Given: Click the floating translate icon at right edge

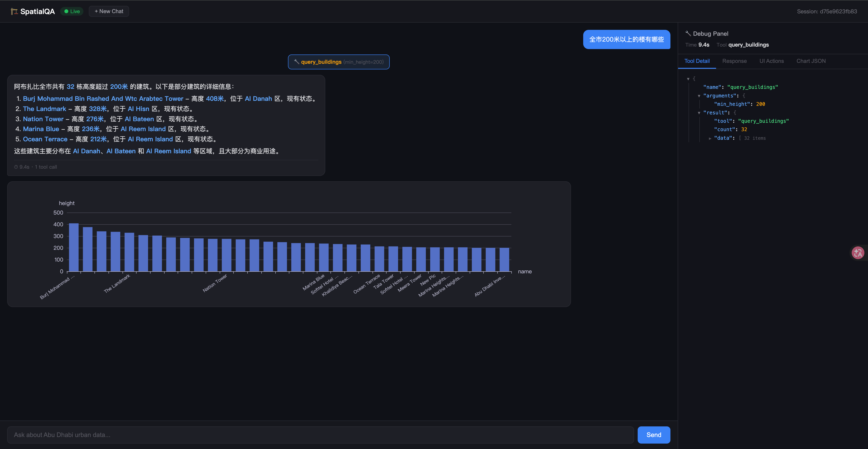Looking at the screenshot, I should coord(858,253).
